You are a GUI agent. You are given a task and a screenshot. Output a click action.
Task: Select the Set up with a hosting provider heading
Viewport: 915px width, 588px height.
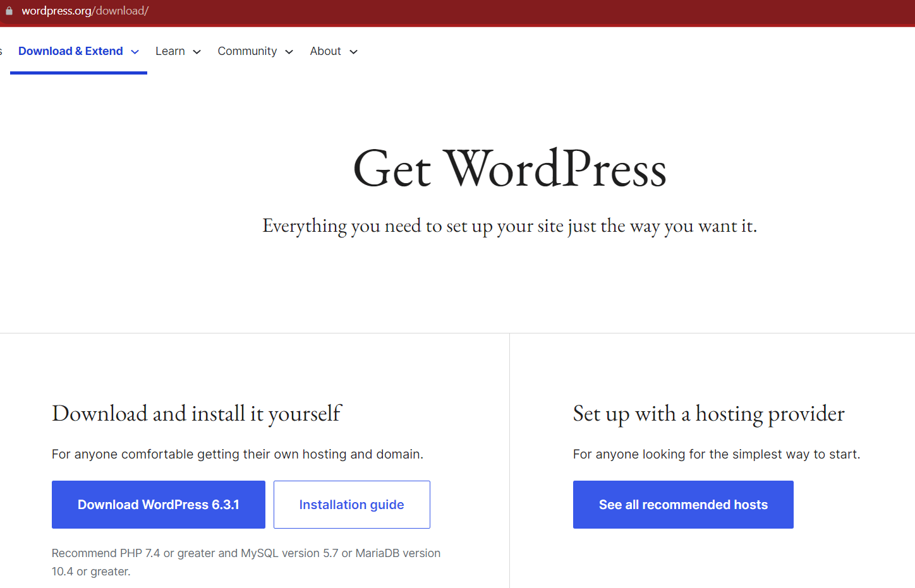click(708, 414)
